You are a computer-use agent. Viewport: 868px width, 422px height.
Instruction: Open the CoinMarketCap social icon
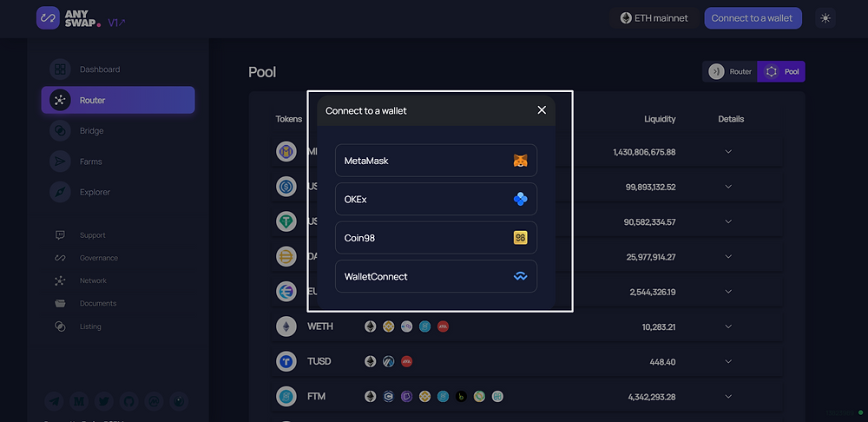(x=154, y=401)
